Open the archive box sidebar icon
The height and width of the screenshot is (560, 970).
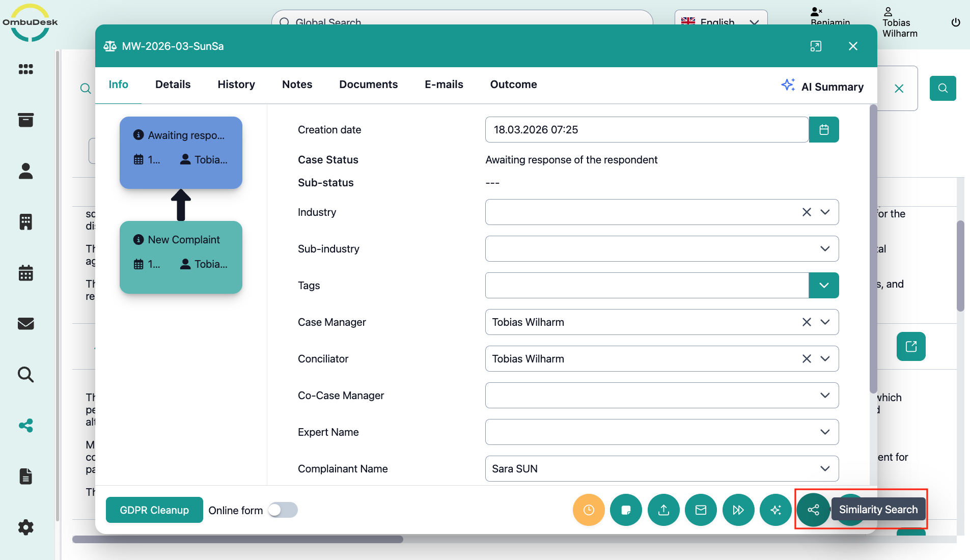25,120
